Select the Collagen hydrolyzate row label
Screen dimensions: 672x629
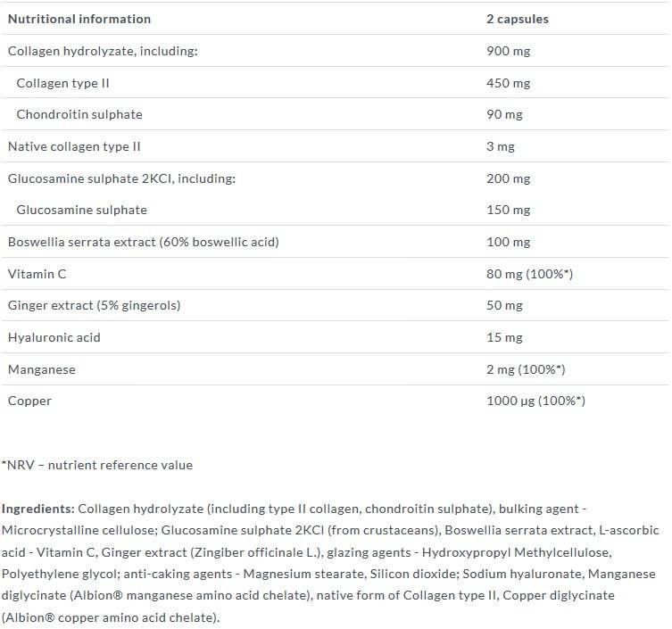tap(103, 51)
